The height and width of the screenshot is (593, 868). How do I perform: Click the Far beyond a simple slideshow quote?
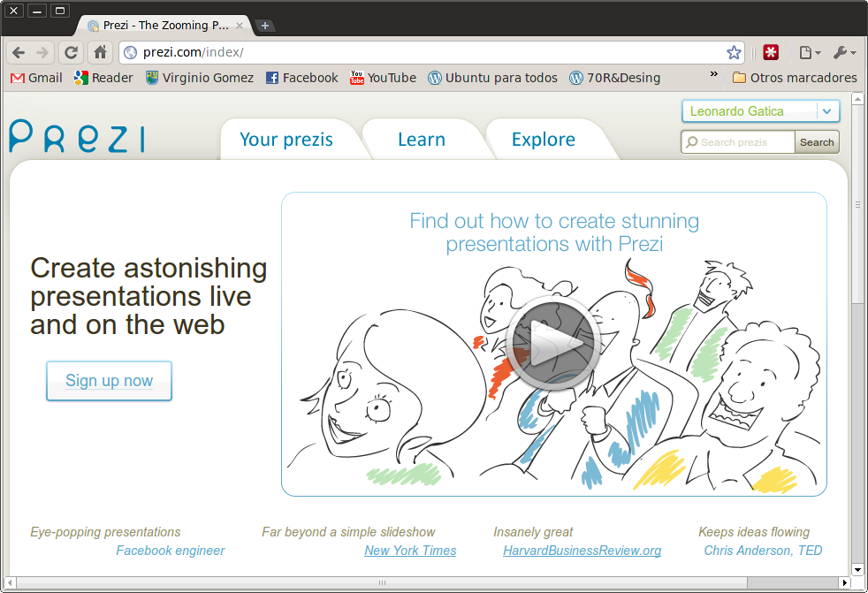pyautogui.click(x=349, y=532)
